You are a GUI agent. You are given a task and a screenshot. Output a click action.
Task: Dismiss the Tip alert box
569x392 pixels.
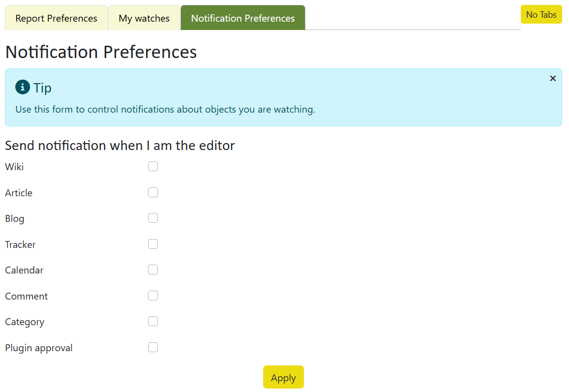(553, 78)
